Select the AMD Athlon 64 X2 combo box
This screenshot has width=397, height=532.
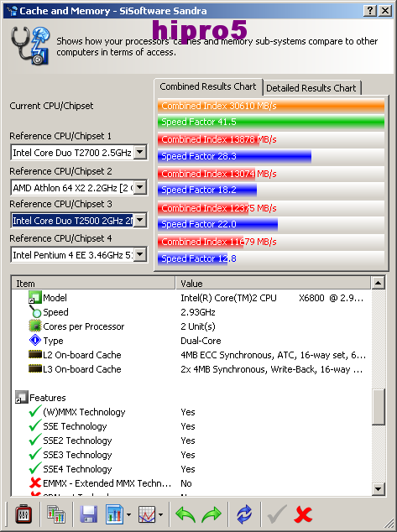pyautogui.click(x=78, y=187)
